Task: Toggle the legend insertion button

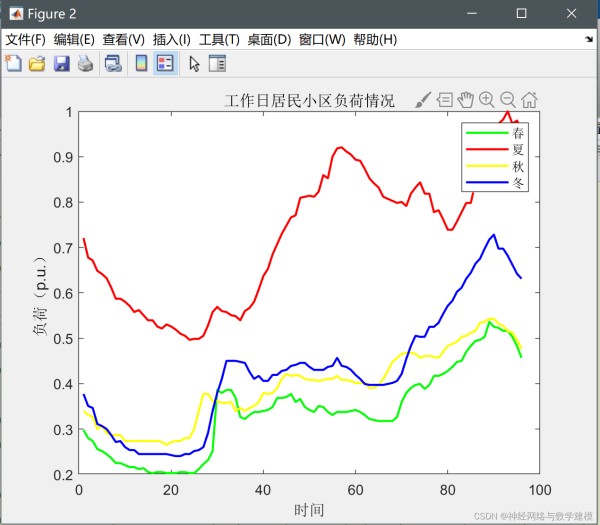Action: coord(165,63)
